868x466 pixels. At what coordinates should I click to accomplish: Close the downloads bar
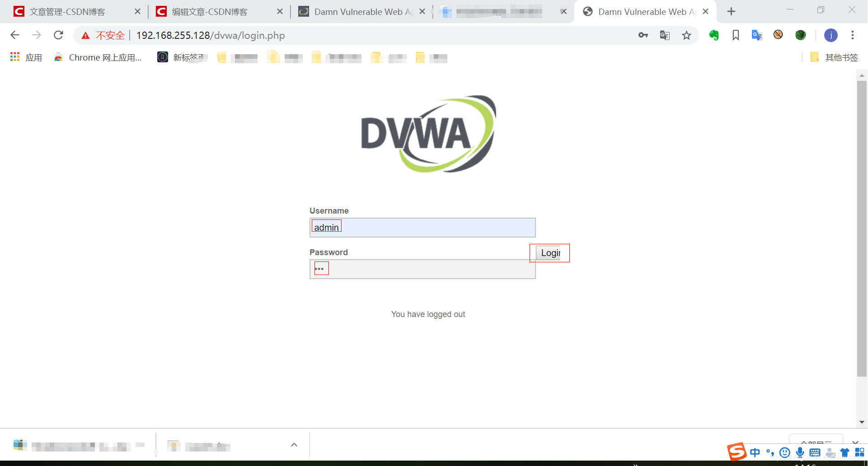pyautogui.click(x=855, y=443)
